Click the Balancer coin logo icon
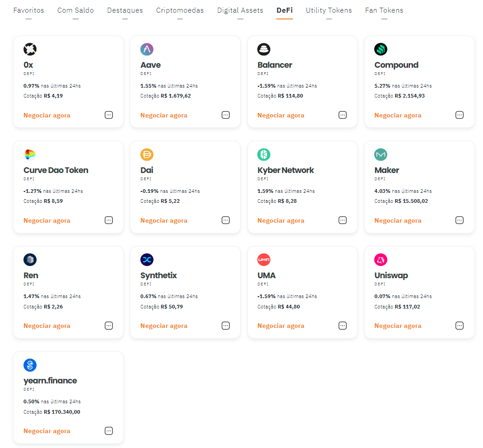The width and height of the screenshot is (483, 448). 264,49
